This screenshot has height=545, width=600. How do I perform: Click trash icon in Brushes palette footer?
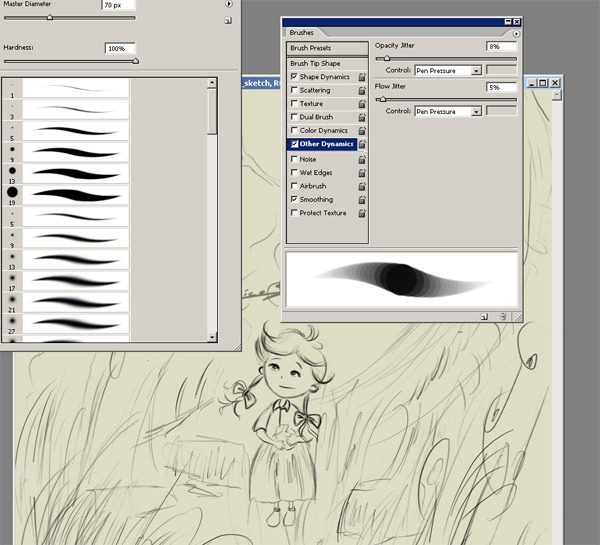tap(503, 317)
